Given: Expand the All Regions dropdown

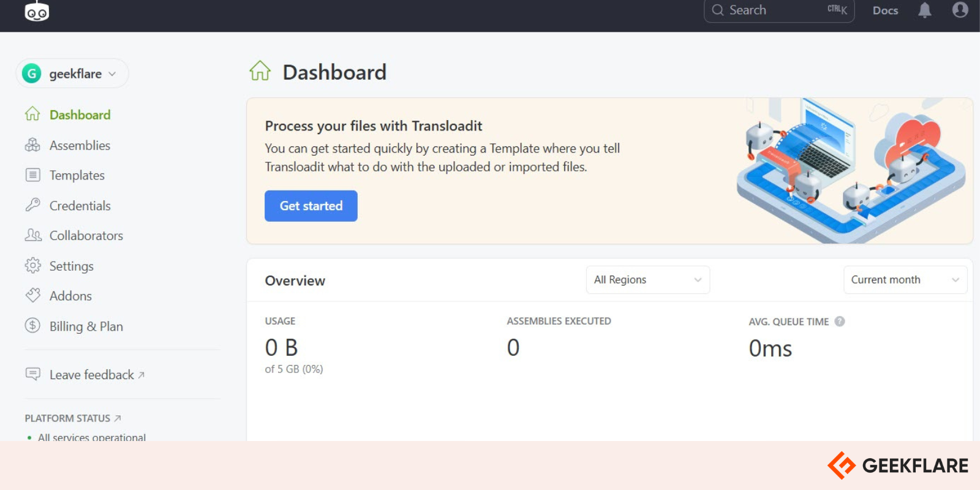Looking at the screenshot, I should 648,280.
